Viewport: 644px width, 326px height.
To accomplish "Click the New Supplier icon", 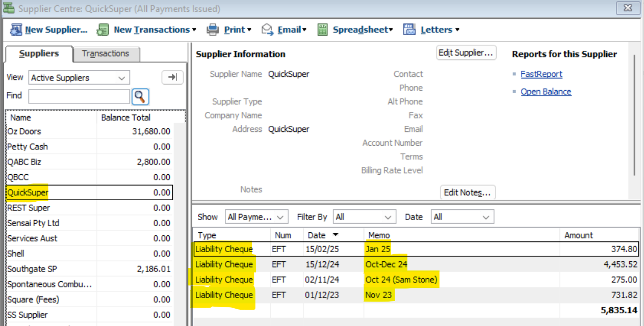I will tap(16, 30).
